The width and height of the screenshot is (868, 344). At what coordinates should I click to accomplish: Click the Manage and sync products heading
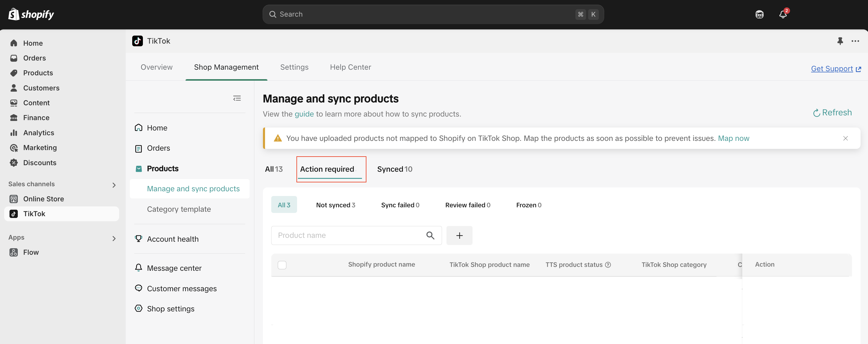[x=331, y=99]
